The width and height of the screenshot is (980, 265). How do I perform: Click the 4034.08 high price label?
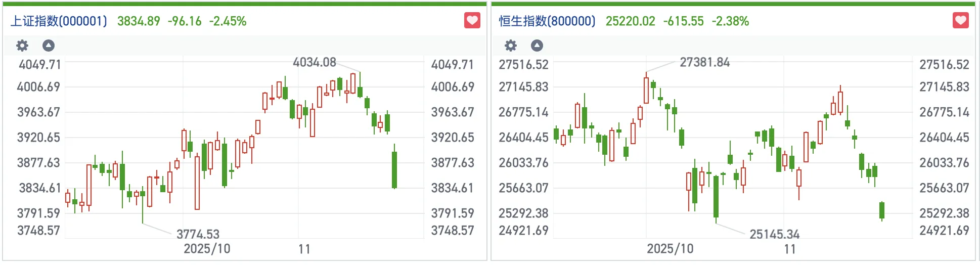[x=315, y=62]
